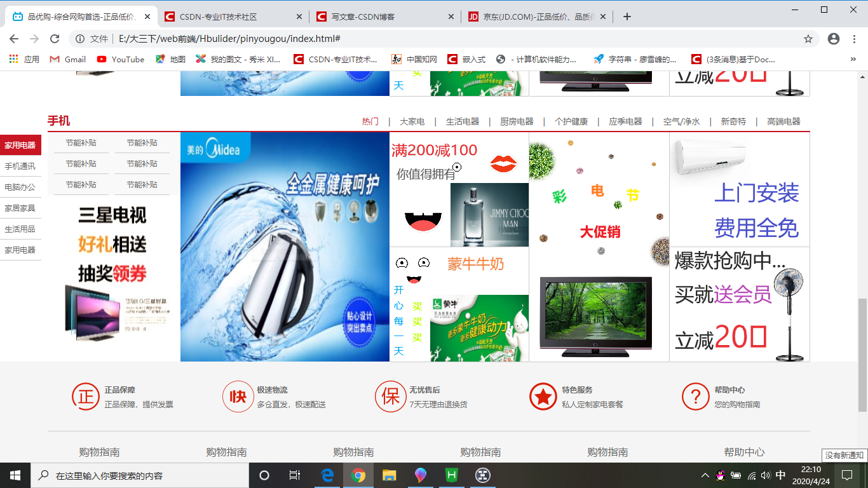Click the question-mark icon for 帮助中心
The height and width of the screenshot is (488, 868).
[696, 396]
